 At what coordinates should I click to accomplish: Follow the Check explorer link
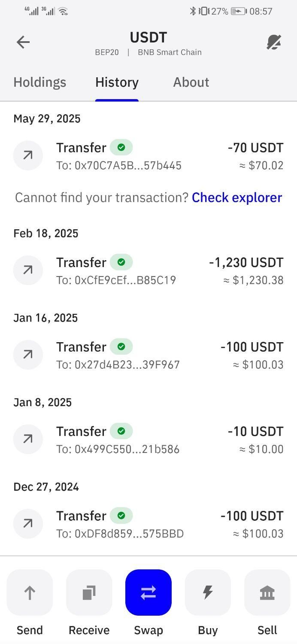(x=237, y=197)
